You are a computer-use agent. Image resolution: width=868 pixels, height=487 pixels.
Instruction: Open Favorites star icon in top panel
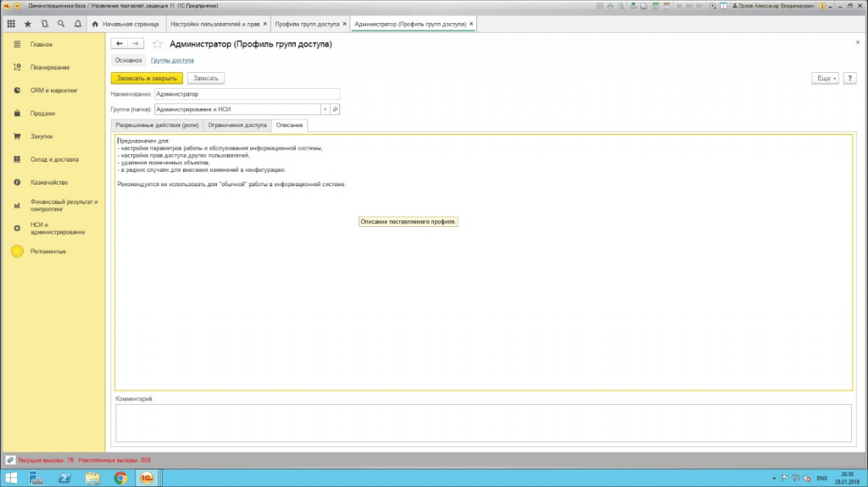[x=28, y=24]
